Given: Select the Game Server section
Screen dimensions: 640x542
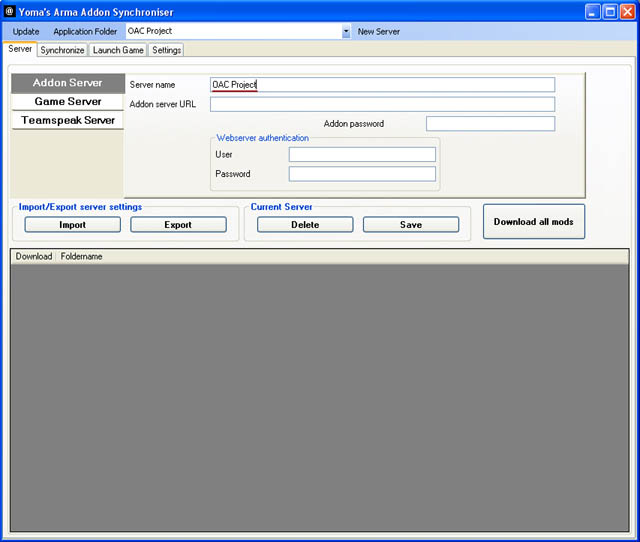Looking at the screenshot, I should pyautogui.click(x=67, y=102).
